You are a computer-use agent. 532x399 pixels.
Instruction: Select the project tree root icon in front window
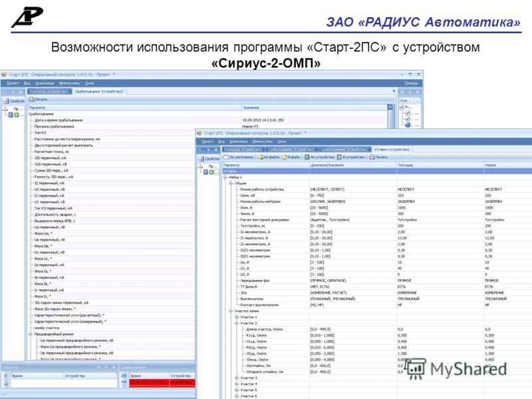(x=201, y=166)
